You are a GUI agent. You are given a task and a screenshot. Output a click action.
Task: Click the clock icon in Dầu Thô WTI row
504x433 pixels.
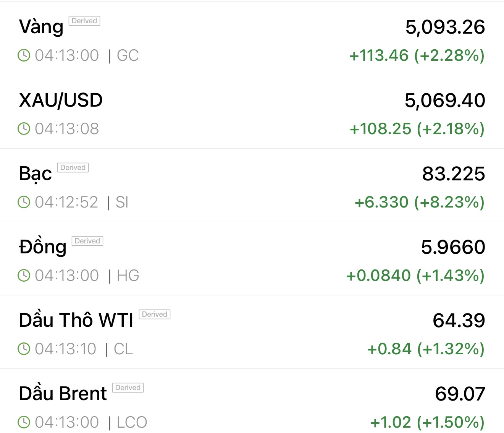[24, 349]
